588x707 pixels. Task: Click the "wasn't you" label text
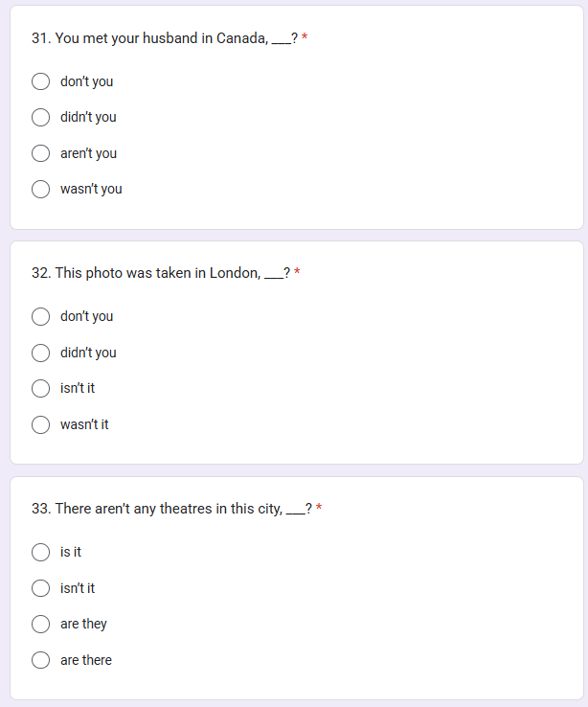pyautogui.click(x=91, y=189)
